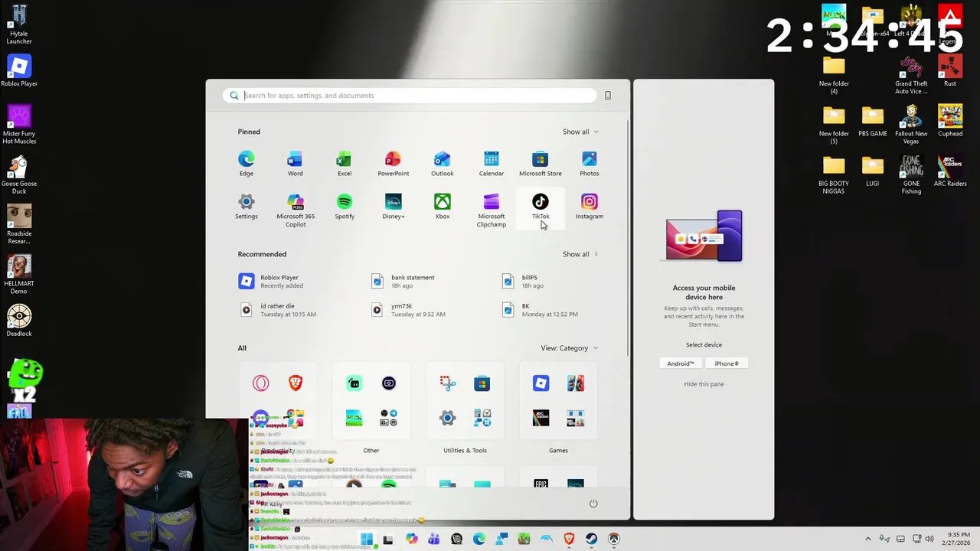Open more apps folder in Other category

[x=388, y=417]
